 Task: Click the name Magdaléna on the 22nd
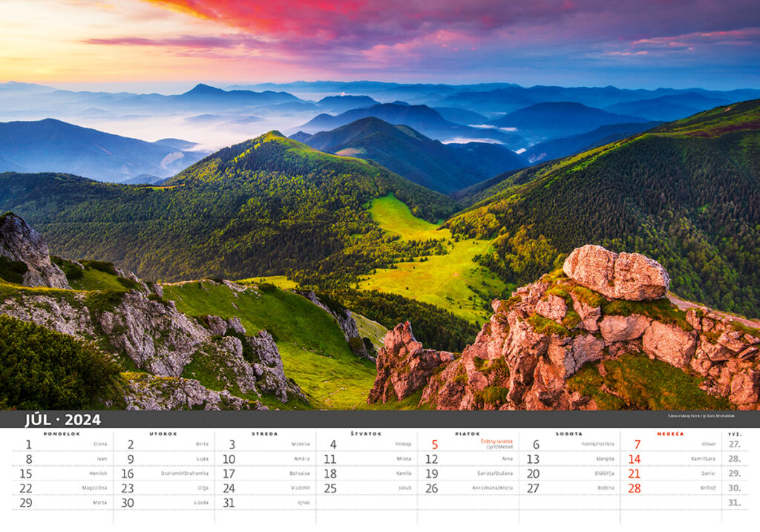point(94,488)
